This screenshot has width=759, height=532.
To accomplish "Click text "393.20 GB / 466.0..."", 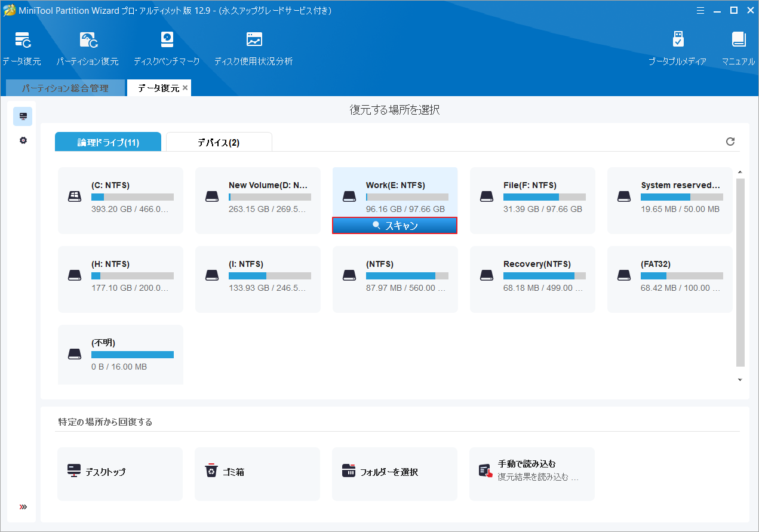I will pos(130,209).
